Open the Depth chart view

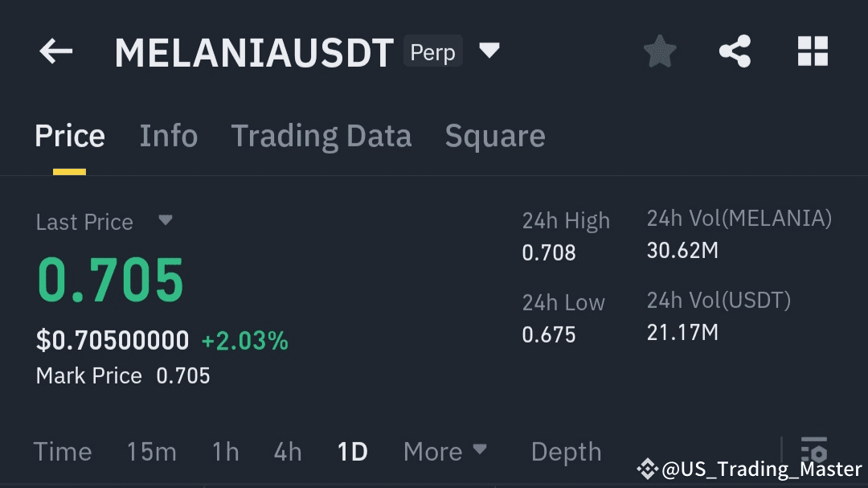coord(566,452)
